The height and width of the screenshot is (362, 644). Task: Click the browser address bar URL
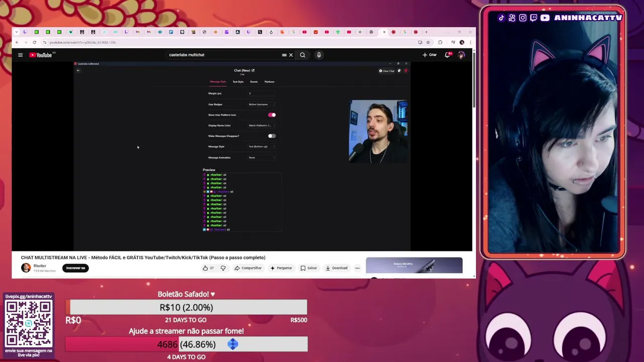pyautogui.click(x=83, y=42)
